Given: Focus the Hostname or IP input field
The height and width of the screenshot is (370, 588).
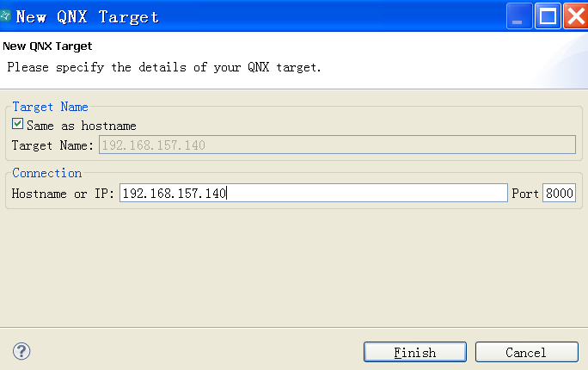Looking at the screenshot, I should pyautogui.click(x=314, y=193).
